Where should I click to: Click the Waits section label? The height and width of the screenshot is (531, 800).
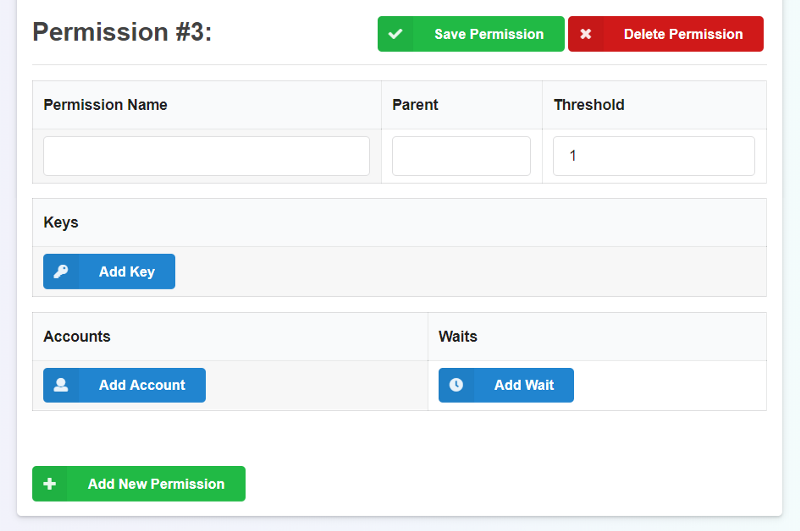[x=458, y=337]
